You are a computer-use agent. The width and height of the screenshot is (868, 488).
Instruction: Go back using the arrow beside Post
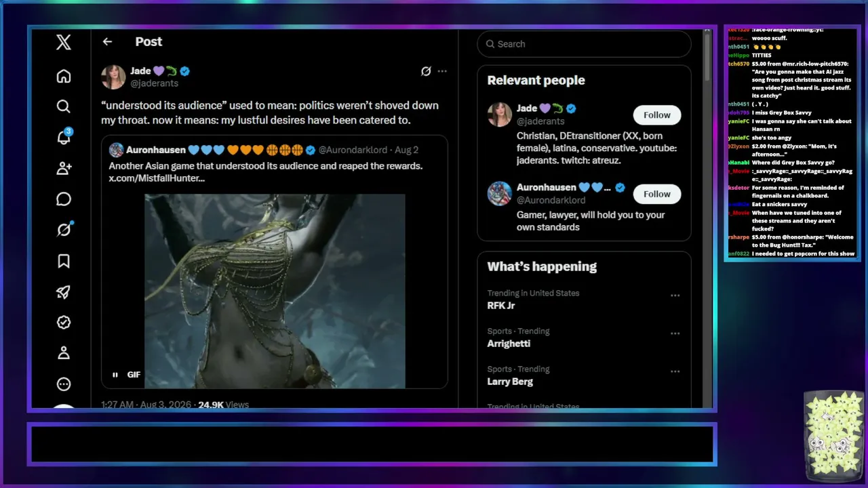pos(107,41)
